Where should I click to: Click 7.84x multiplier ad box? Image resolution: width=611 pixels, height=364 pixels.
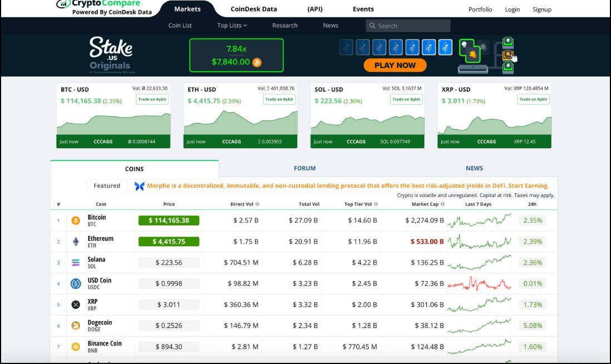236,55
